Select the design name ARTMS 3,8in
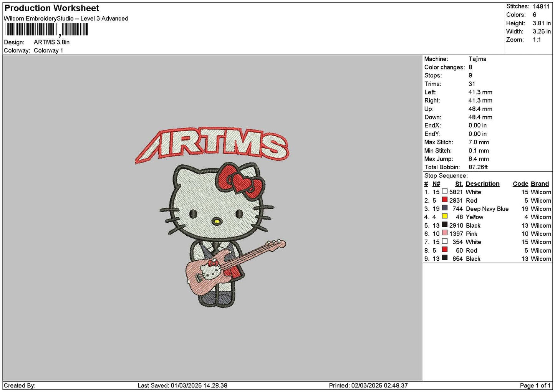Image resolution: width=555 pixels, height=392 pixels. click(51, 42)
